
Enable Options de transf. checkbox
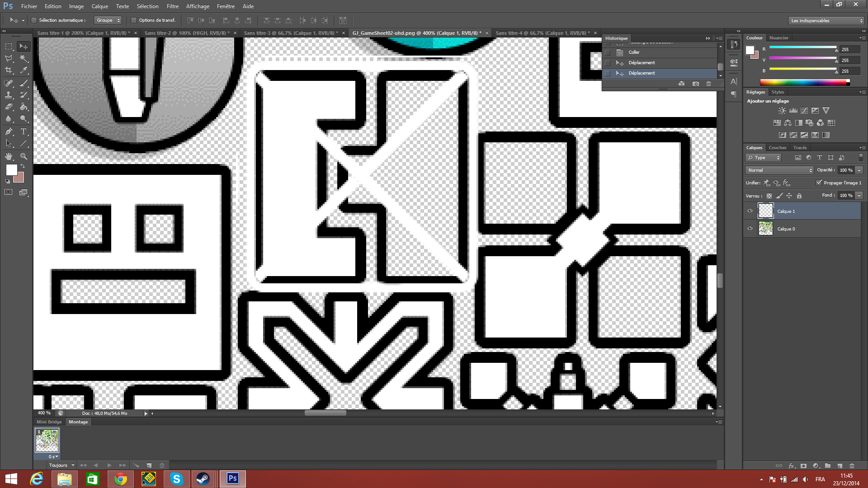[x=134, y=20]
